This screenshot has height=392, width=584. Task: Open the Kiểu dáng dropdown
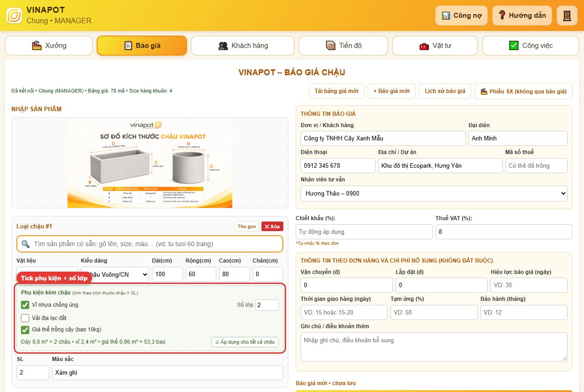(x=115, y=274)
